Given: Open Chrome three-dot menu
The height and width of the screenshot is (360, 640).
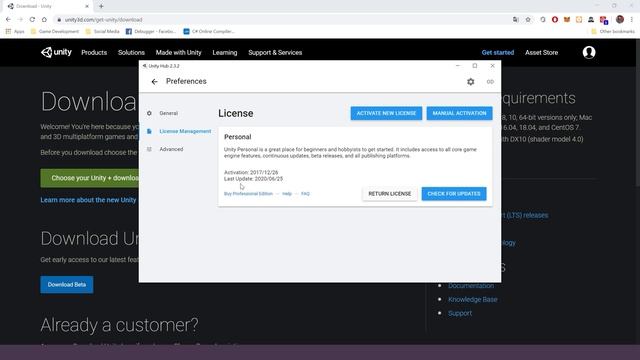Looking at the screenshot, I should click(632, 19).
